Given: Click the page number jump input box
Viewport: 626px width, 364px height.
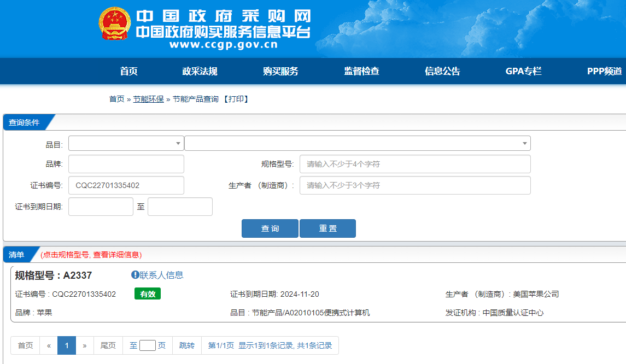Looking at the screenshot, I should 147,345.
